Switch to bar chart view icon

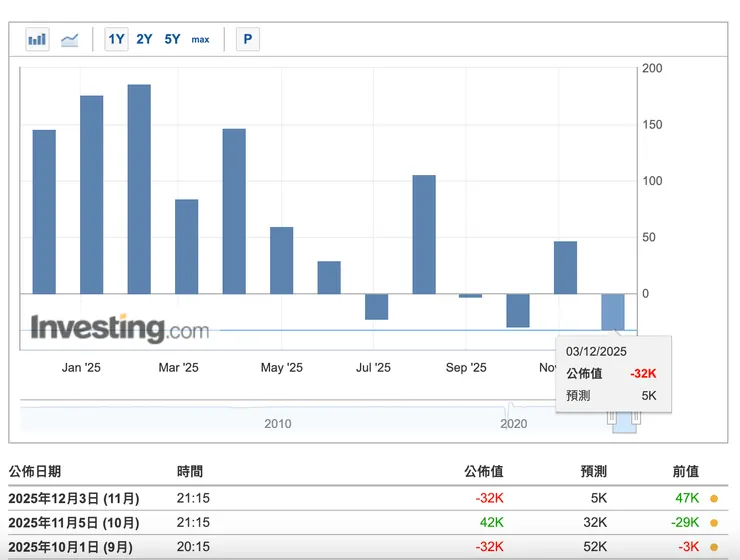(x=38, y=40)
